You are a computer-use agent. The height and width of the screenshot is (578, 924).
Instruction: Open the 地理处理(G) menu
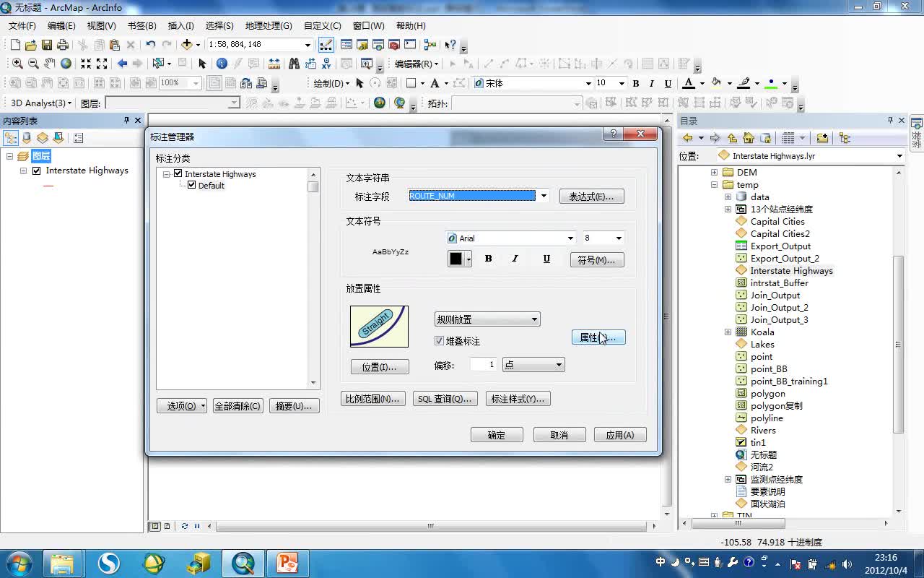coord(269,25)
